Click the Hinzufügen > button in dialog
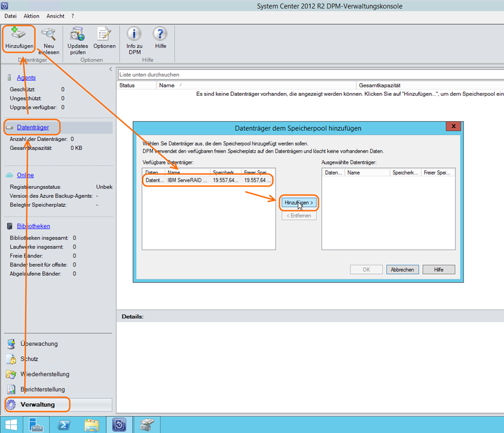 click(x=299, y=202)
